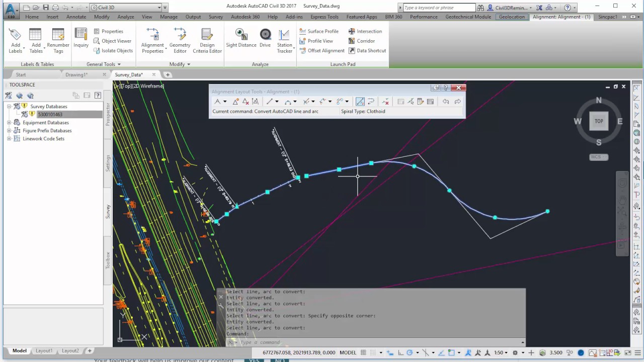The height and width of the screenshot is (362, 644).
Task: Open the Design Criteria Editor
Action: 207,41
